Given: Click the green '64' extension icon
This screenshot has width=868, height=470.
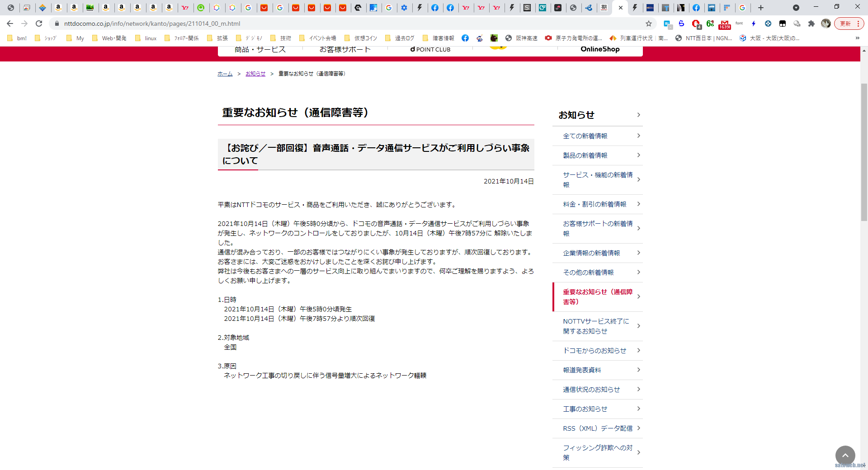Looking at the screenshot, I should [710, 23].
